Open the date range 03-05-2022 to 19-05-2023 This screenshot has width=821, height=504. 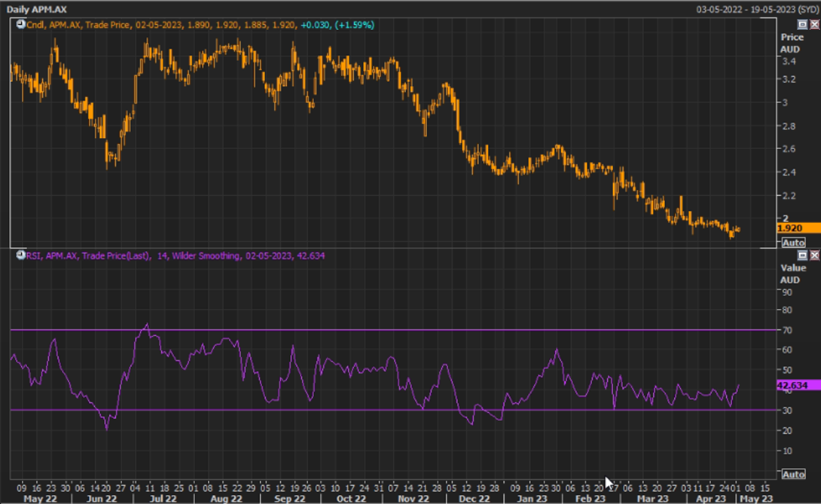tap(755, 8)
